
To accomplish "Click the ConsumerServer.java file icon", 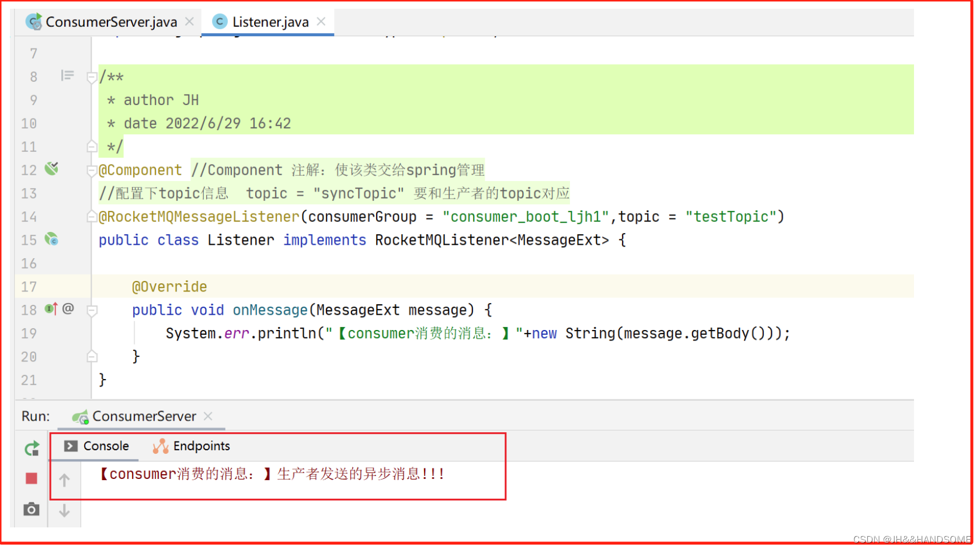I will click(x=34, y=22).
